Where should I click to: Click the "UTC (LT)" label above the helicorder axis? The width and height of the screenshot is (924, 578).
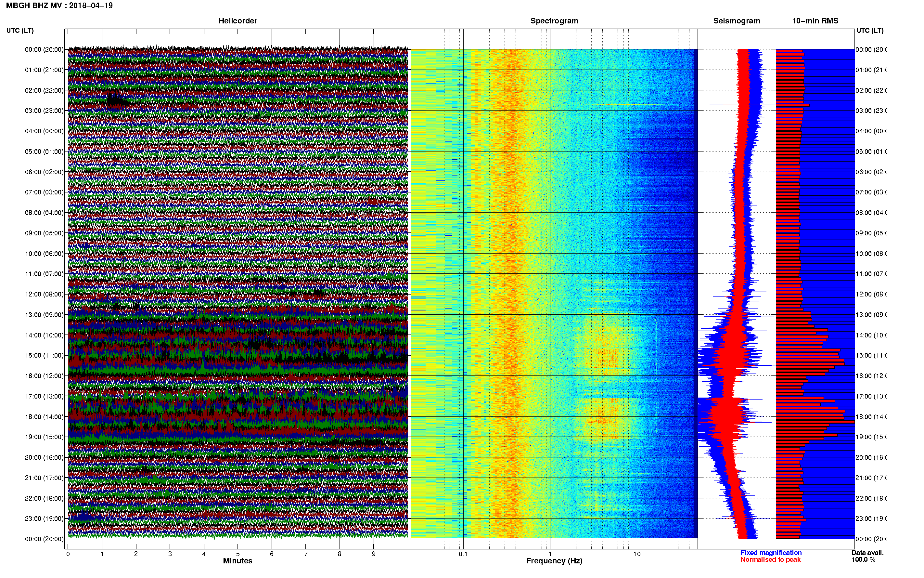(x=20, y=30)
